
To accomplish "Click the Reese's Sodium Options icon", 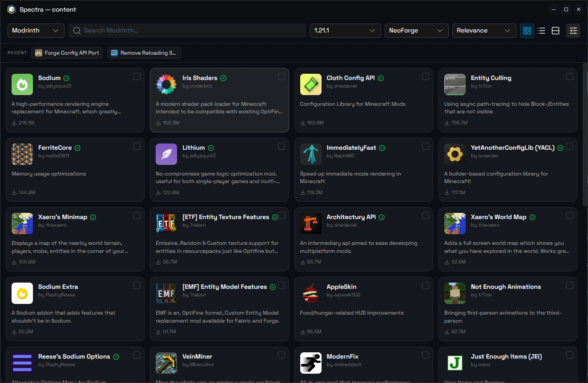I will (22, 363).
